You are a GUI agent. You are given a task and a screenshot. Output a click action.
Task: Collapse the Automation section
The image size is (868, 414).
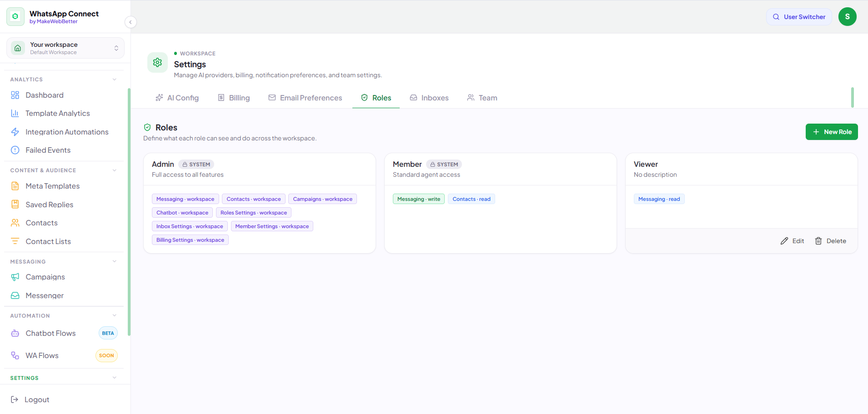[115, 315]
